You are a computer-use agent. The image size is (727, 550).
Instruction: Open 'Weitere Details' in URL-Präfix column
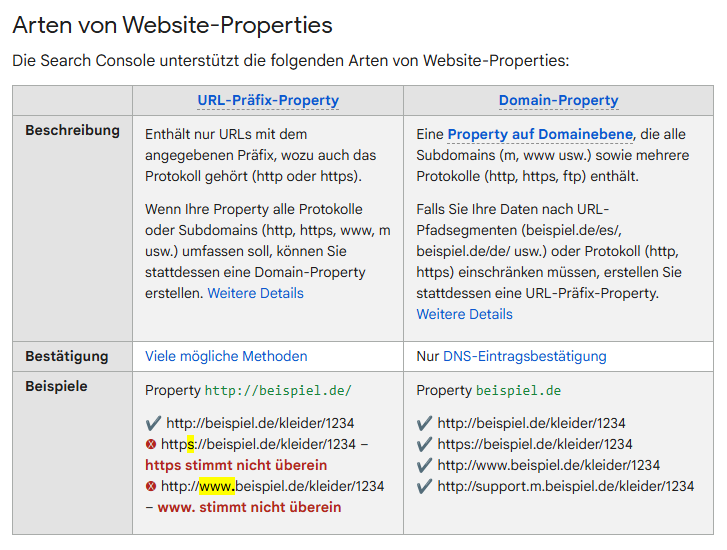tap(255, 293)
